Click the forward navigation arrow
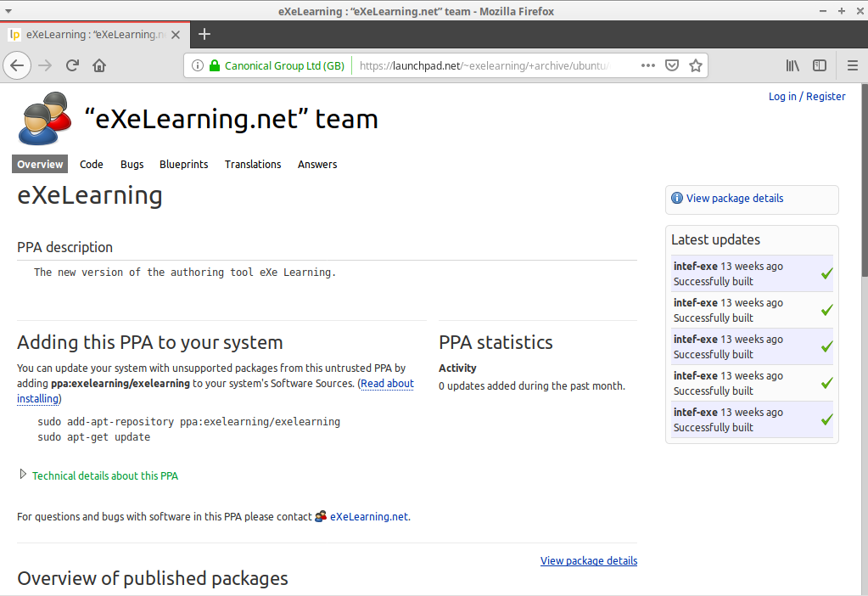 [45, 66]
